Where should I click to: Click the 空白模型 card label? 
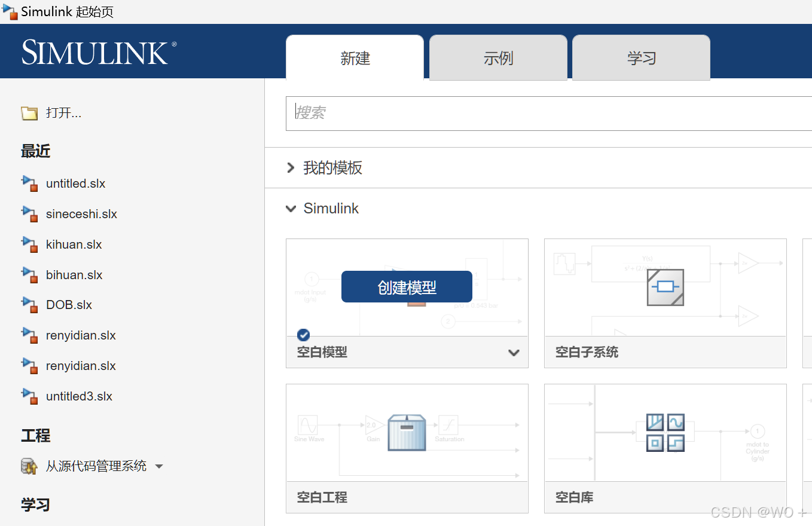click(x=322, y=353)
